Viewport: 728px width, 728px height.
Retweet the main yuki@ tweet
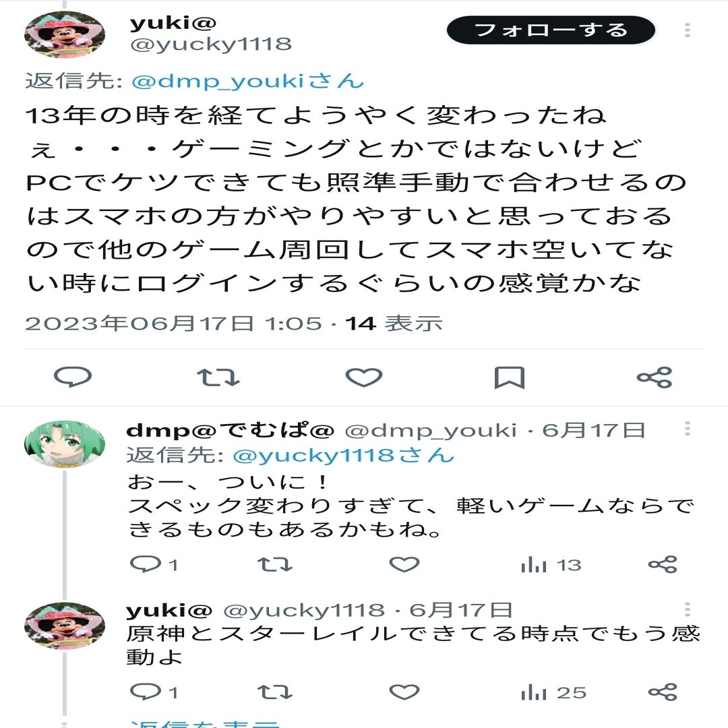coord(218,377)
